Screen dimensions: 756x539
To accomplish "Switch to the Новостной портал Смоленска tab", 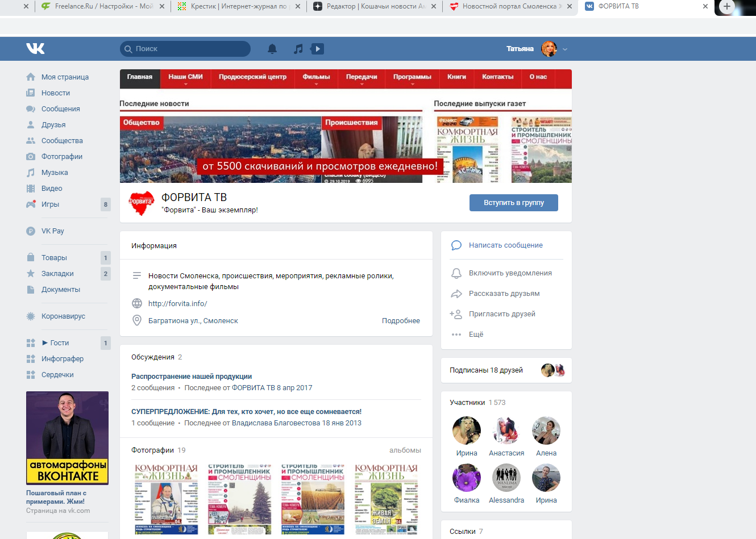I will 510,7.
